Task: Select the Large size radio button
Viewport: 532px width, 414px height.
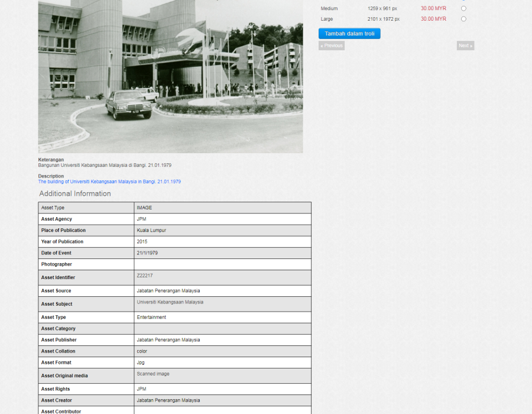Action: coord(463,19)
